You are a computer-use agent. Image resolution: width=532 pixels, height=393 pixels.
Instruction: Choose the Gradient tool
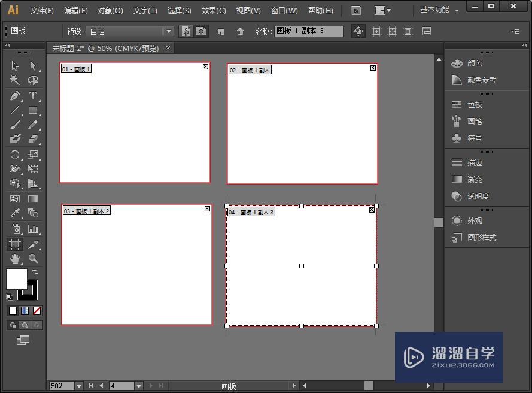(x=33, y=199)
